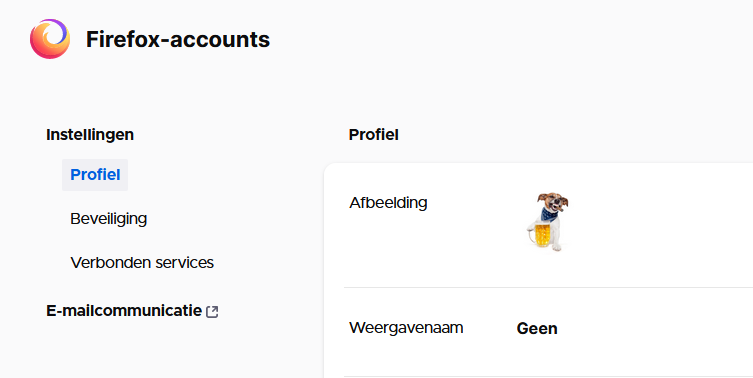Click the Profiel section heading above the card

[x=374, y=135]
